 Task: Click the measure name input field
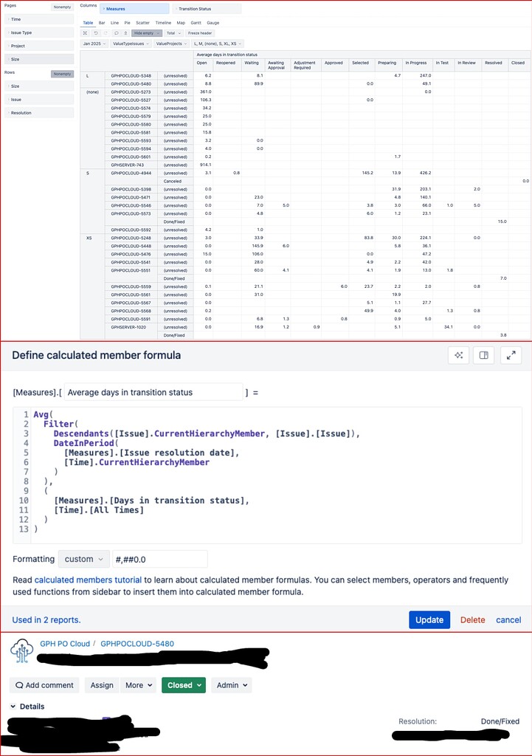tap(153, 393)
